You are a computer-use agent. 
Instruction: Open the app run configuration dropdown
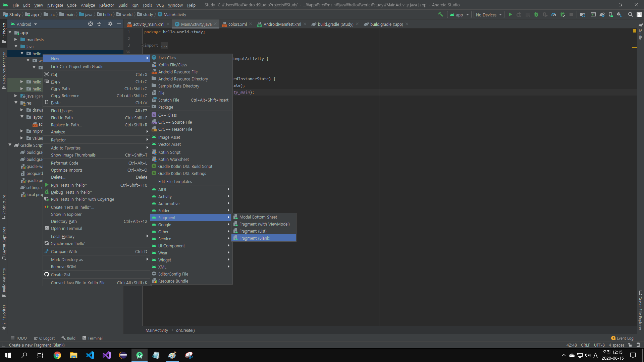click(x=459, y=15)
